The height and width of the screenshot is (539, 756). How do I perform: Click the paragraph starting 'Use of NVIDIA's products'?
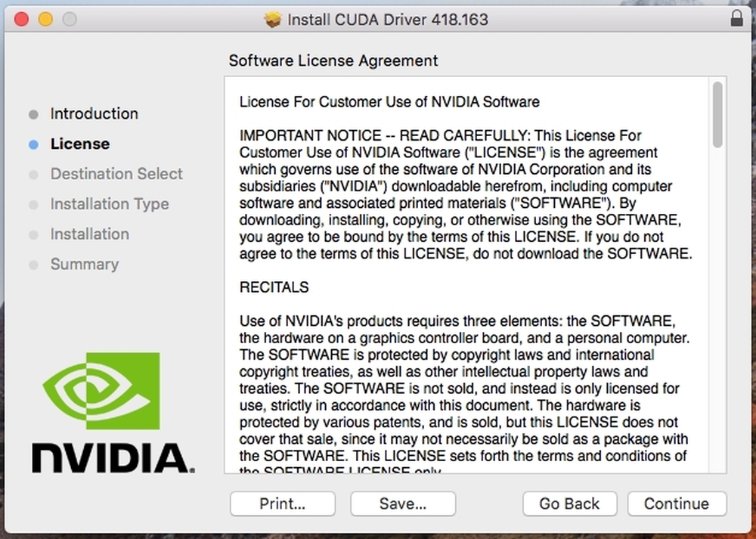click(x=464, y=395)
